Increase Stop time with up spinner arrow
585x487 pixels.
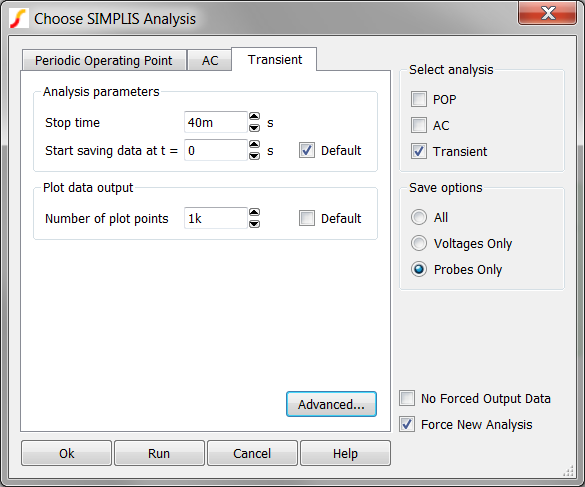click(254, 116)
